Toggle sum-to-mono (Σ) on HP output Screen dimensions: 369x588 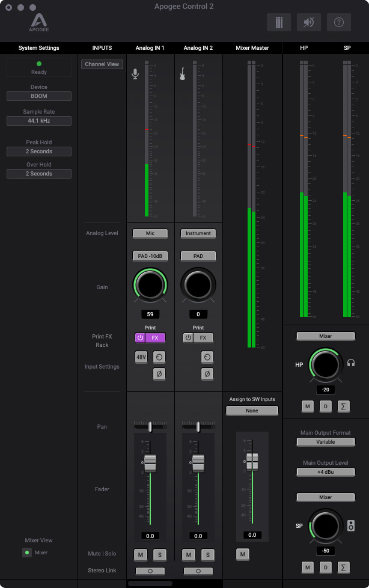[344, 407]
